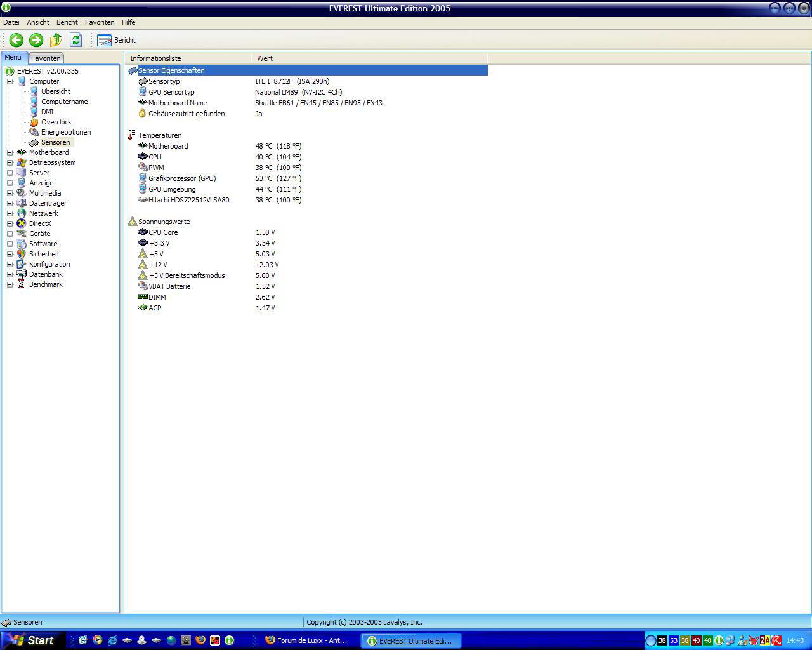
Task: Open the Bericht report button
Action: point(116,40)
